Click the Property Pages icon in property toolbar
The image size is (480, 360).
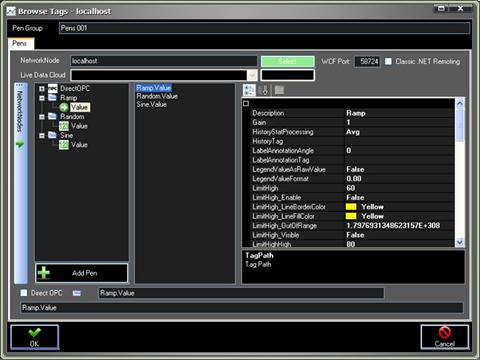pos(279,90)
